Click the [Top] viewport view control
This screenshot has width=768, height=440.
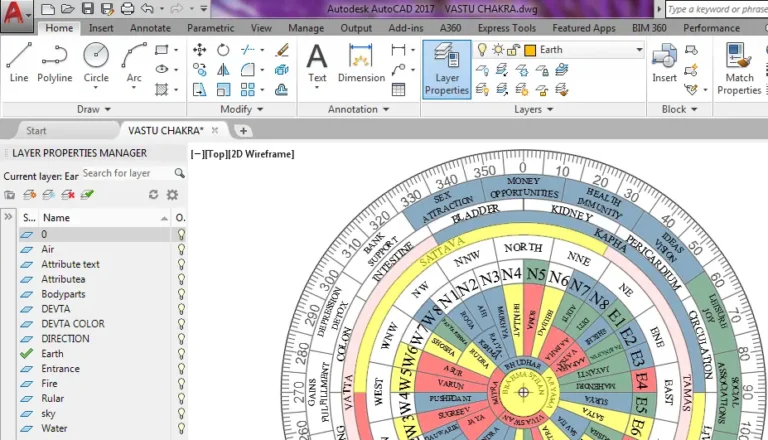[x=217, y=154]
